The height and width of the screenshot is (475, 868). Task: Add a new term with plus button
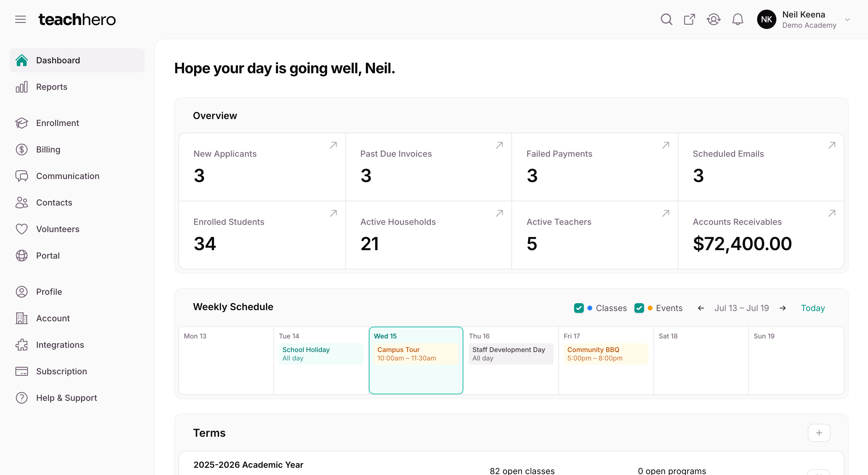point(819,433)
